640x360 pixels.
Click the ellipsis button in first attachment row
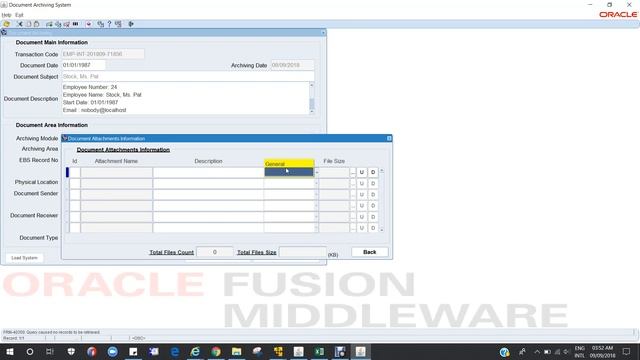pos(353,172)
